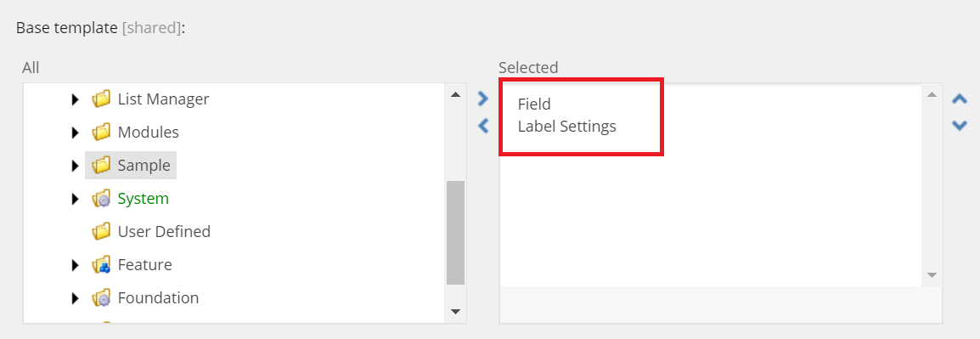Click the Sample folder icon

click(100, 165)
